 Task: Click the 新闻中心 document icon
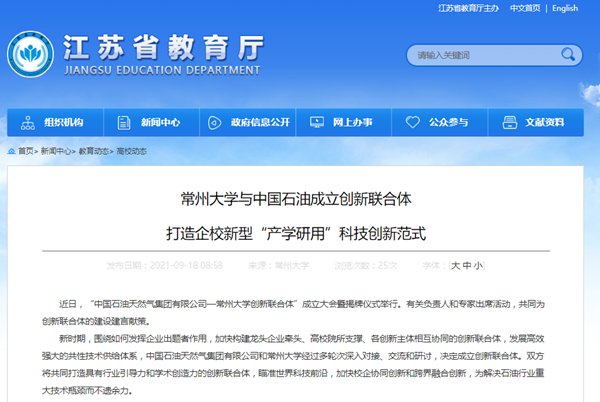click(x=124, y=122)
